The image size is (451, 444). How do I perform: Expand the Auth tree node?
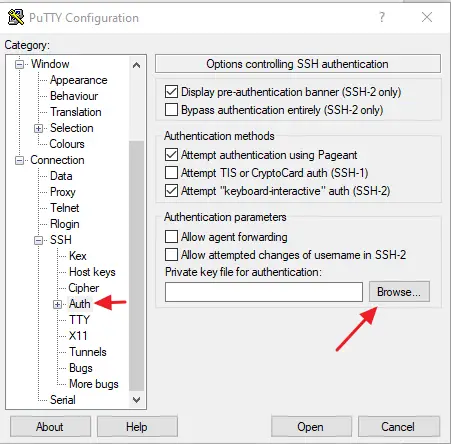(x=57, y=304)
